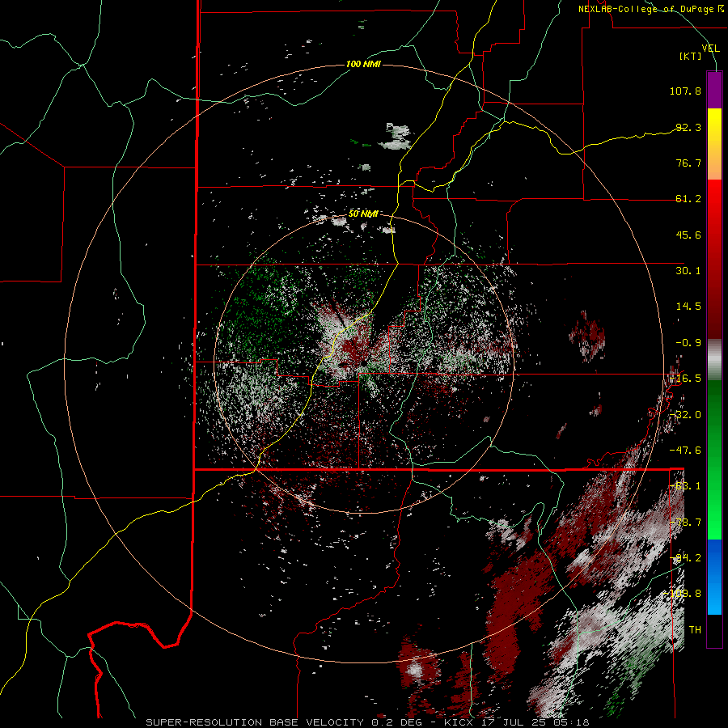Image resolution: width=728 pixels, height=728 pixels.
Task: Click the -78.7 scale value
Action: 685,523
